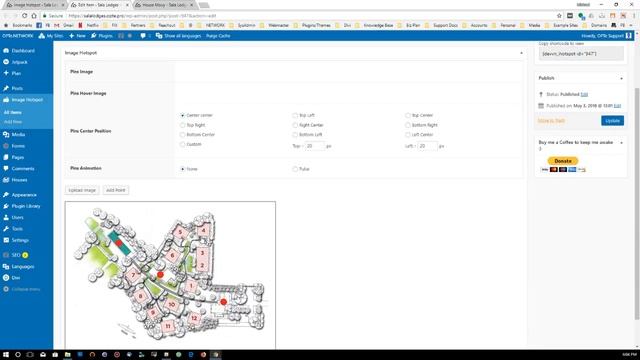
Task: Expand the bookmarks bar overflow
Action: (x=631, y=25)
